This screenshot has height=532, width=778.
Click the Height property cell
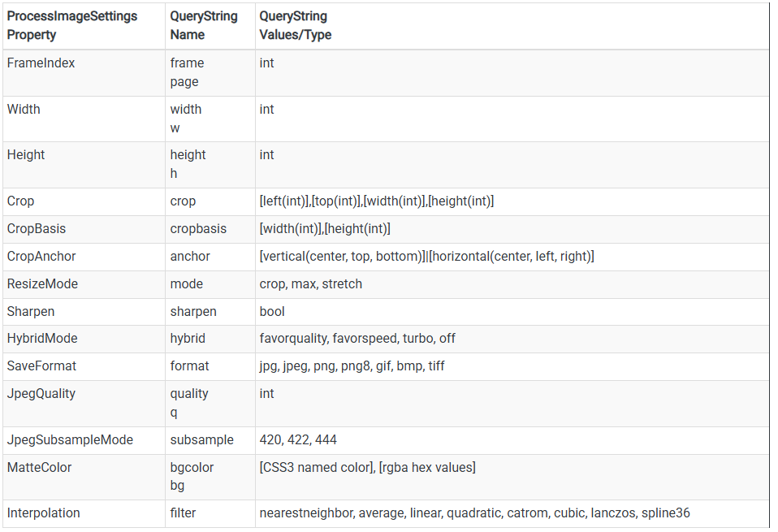pos(26,155)
